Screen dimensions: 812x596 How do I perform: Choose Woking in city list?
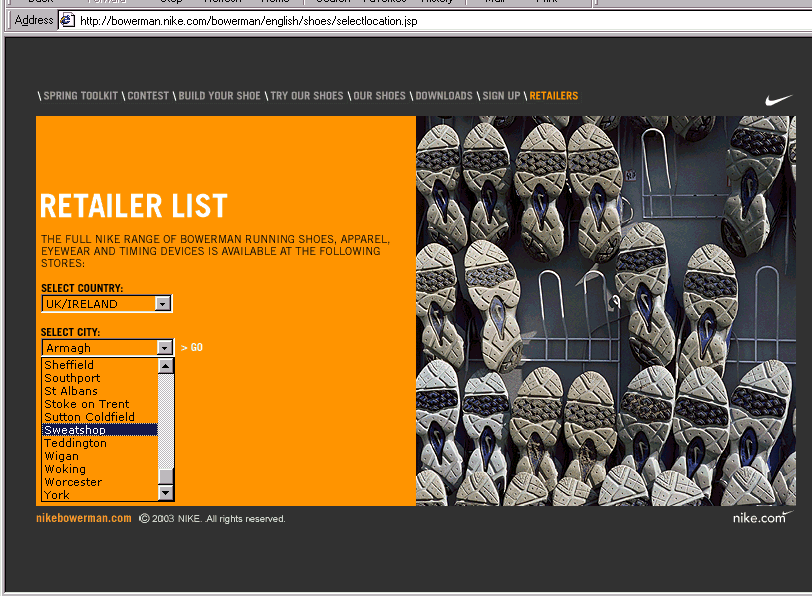pos(100,469)
